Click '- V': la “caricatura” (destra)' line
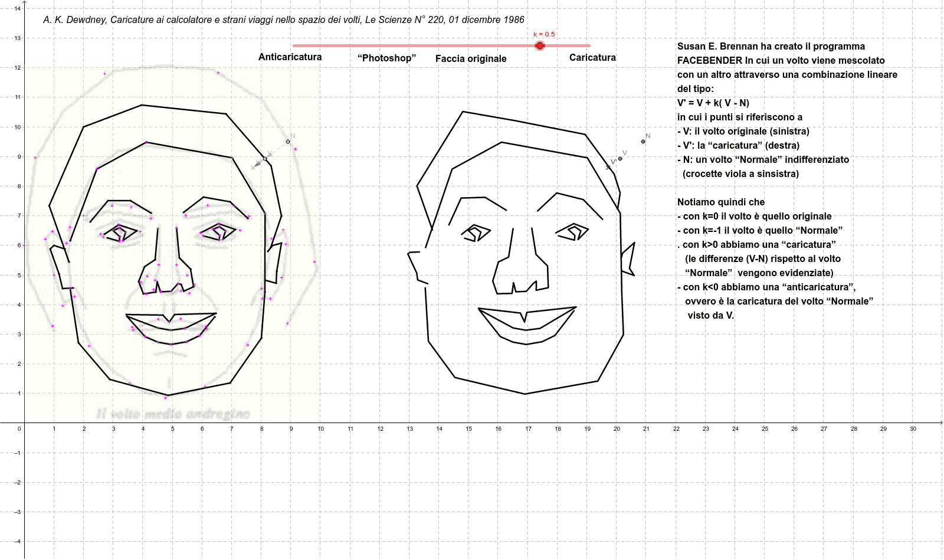Viewport: 944px width, 560px height. click(x=739, y=145)
